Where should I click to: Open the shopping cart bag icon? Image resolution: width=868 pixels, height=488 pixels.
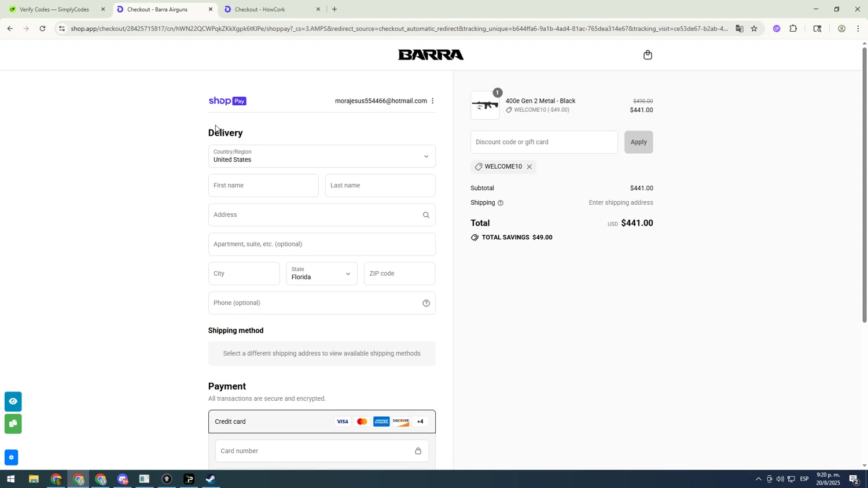pos(648,55)
